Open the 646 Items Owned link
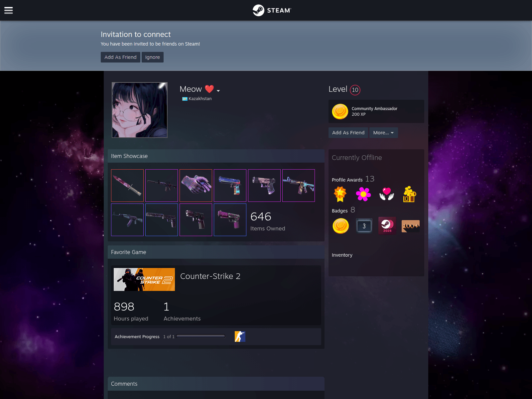 point(268,221)
